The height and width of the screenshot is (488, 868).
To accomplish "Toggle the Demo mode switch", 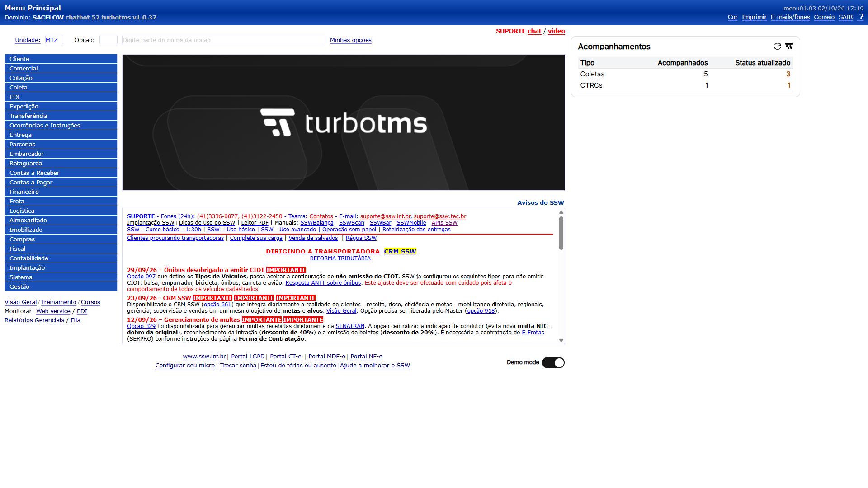I will tap(553, 362).
